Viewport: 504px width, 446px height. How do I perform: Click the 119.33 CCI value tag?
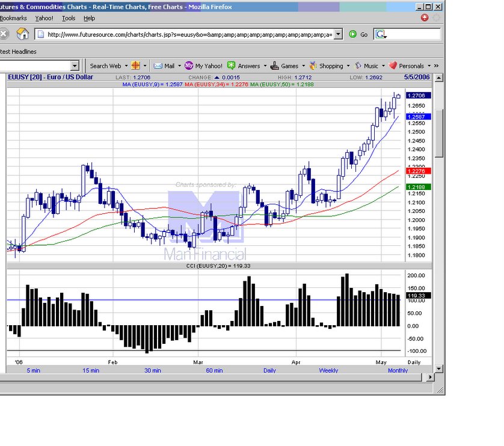click(x=418, y=296)
